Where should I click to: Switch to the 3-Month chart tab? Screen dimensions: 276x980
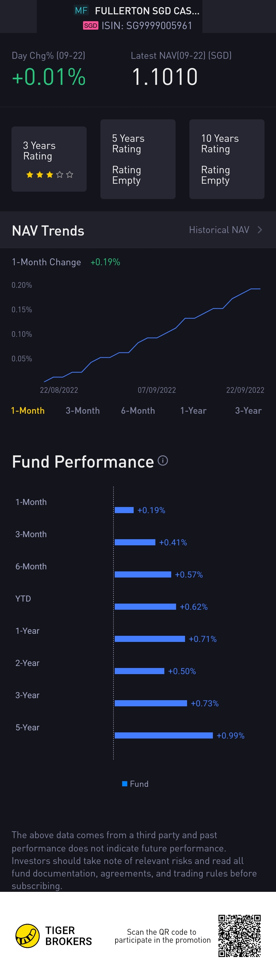[83, 410]
